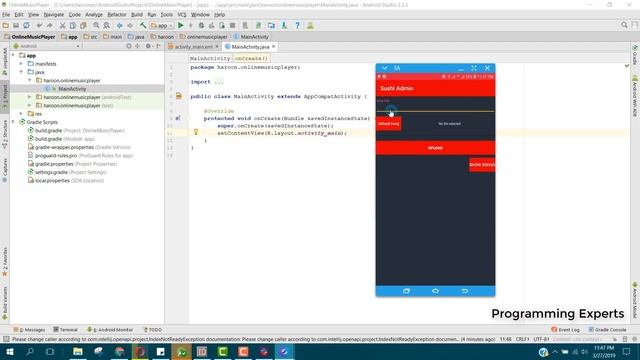This screenshot has height=360, width=640.
Task: Click the song title input field in phone
Action: point(435,107)
